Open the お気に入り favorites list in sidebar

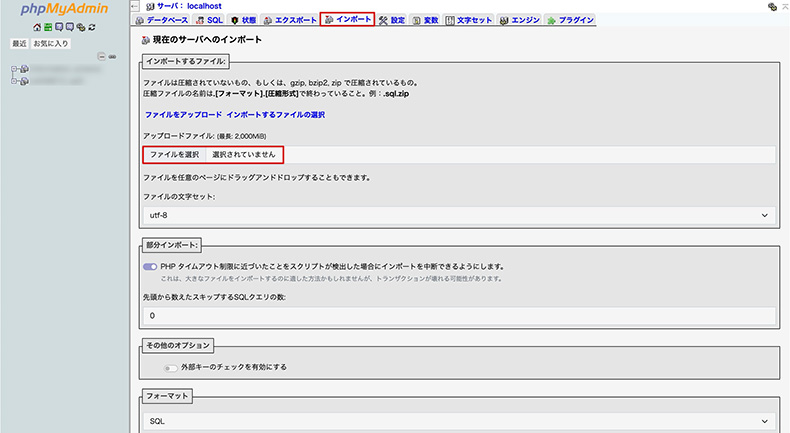51,44
